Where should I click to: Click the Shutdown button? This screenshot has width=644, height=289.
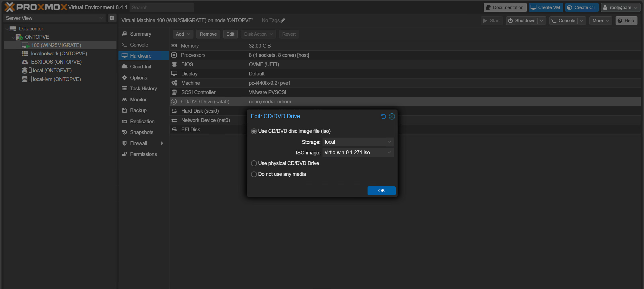coord(522,21)
